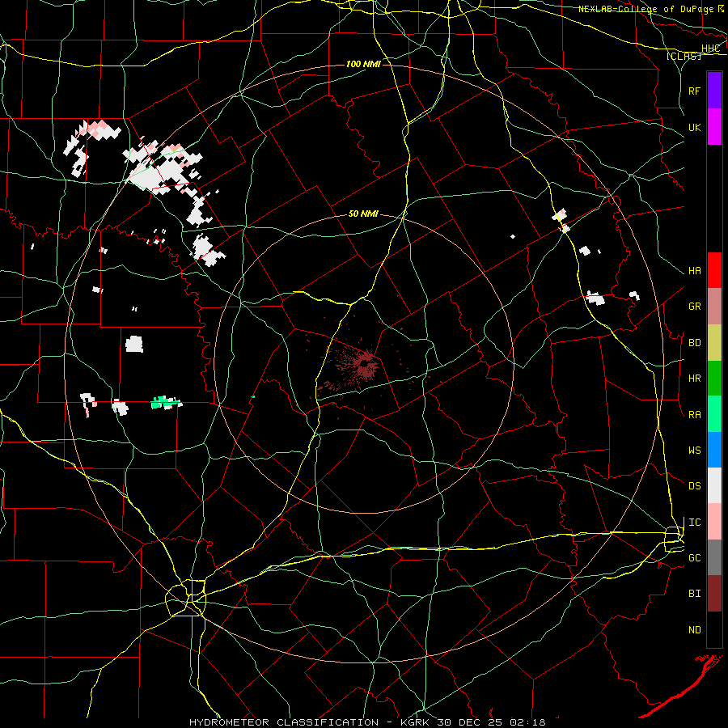Click the UK legend label

point(695,128)
